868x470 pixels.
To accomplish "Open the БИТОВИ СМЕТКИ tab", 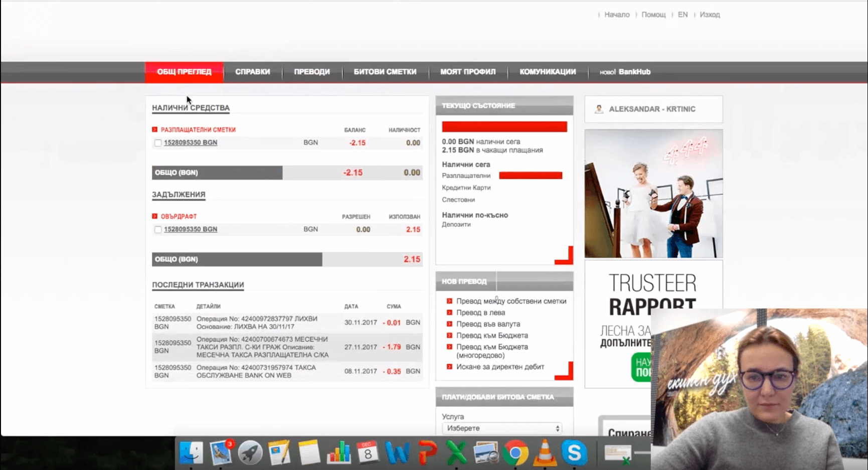I will (x=385, y=72).
